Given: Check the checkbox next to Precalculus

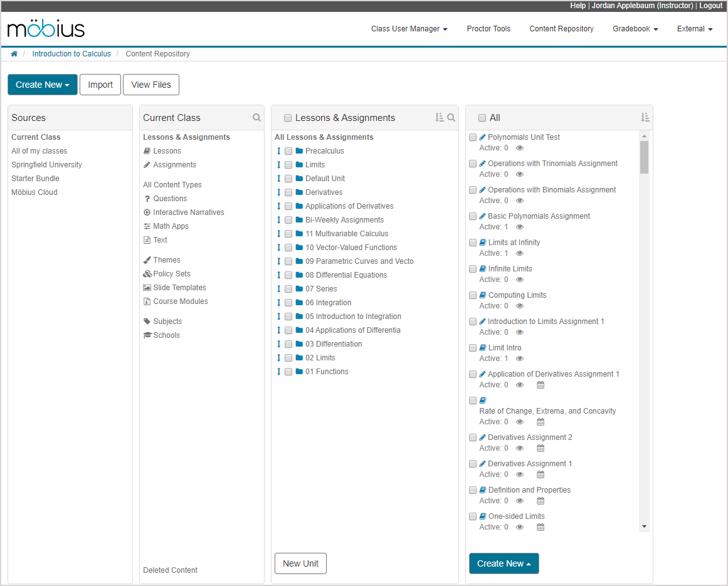Looking at the screenshot, I should click(x=288, y=150).
